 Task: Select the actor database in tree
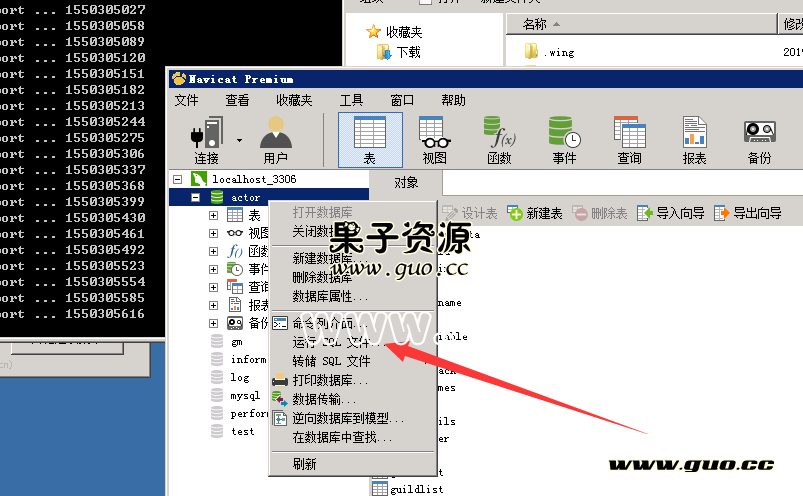click(x=245, y=197)
